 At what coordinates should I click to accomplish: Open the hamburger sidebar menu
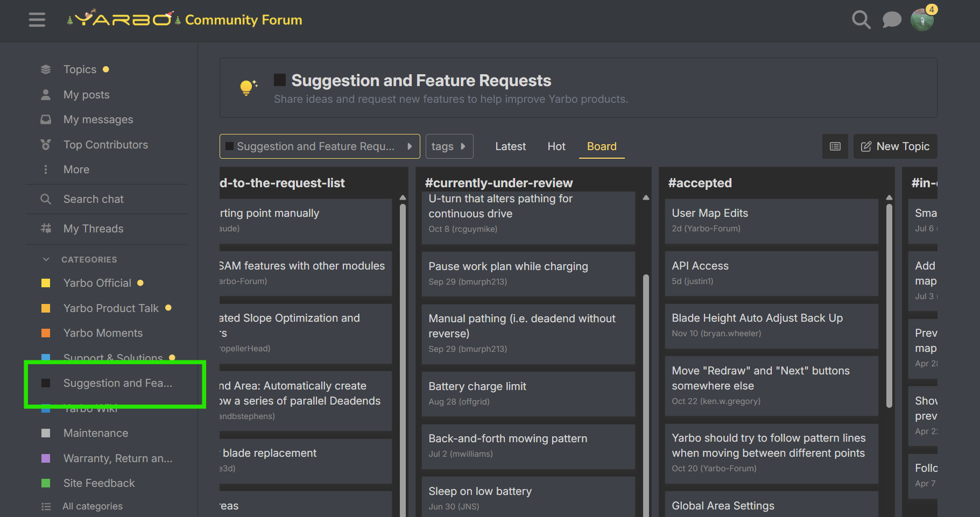[37, 20]
